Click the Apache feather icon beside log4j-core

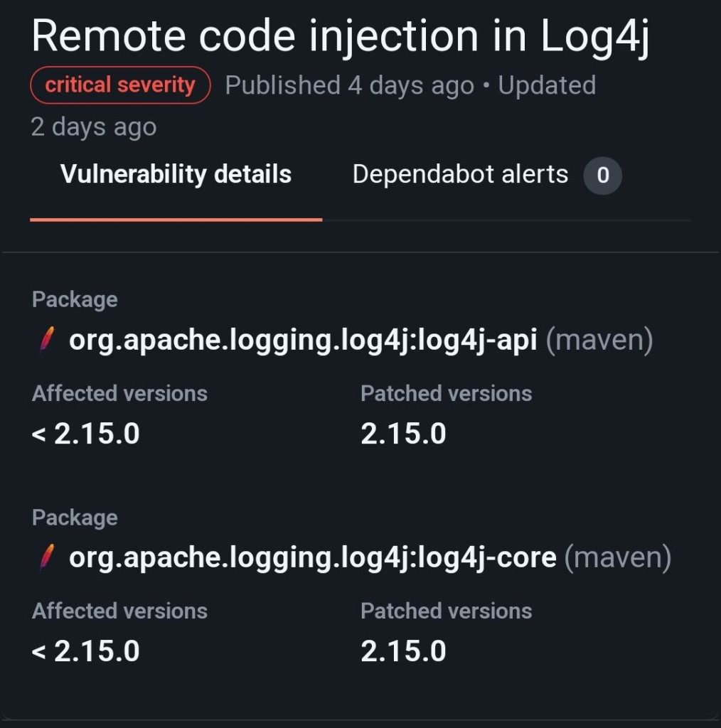45,558
